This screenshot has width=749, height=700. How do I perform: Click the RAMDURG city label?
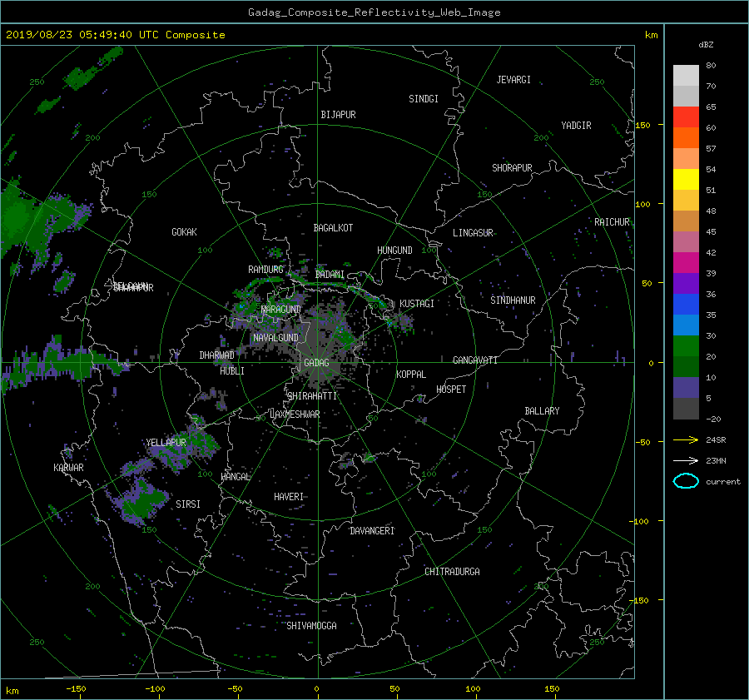click(265, 270)
